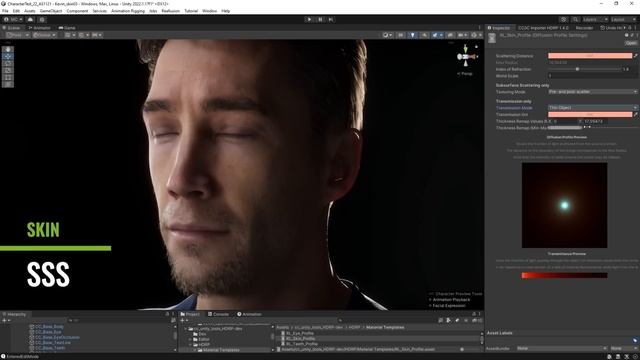640x360 pixels.
Task: Toggle hidden-objects visibility icon in scene toolbar
Action: tap(450, 35)
